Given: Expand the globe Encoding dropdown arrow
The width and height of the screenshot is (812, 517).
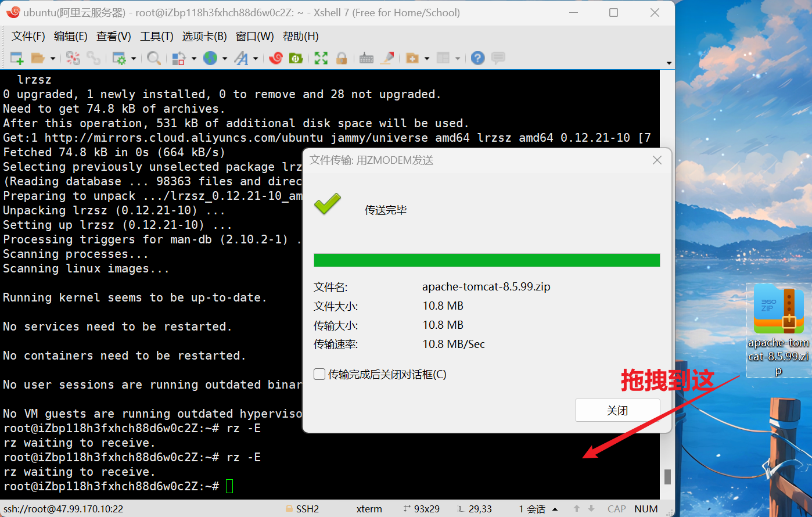Looking at the screenshot, I should (224, 58).
